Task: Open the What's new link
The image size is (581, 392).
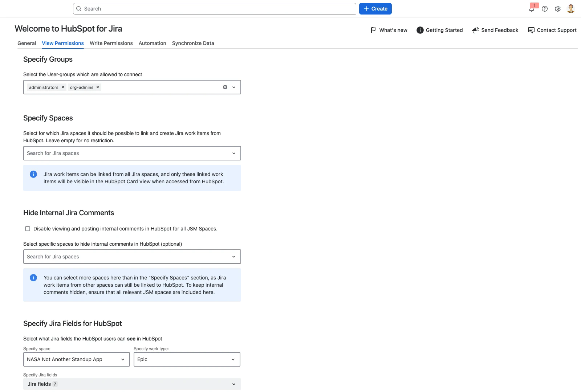Action: coord(393,30)
